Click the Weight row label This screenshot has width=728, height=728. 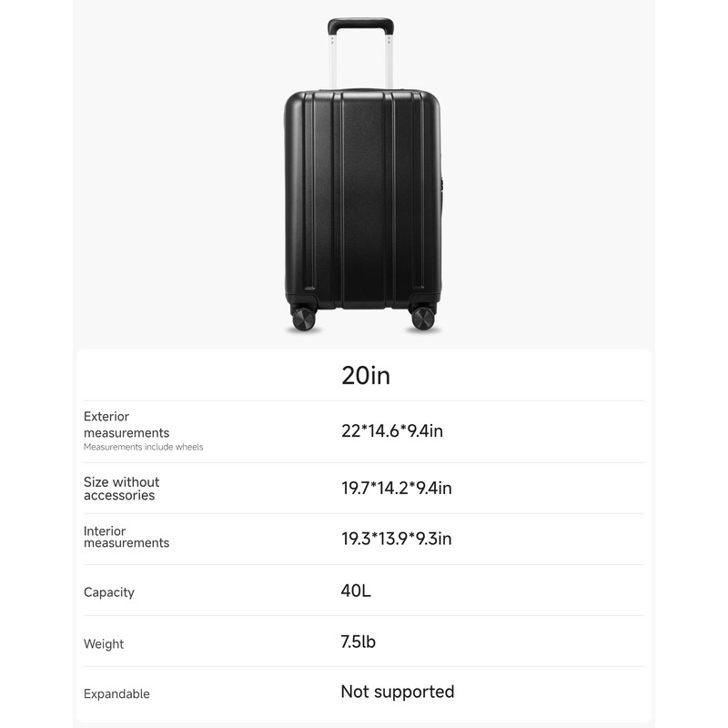(x=104, y=644)
